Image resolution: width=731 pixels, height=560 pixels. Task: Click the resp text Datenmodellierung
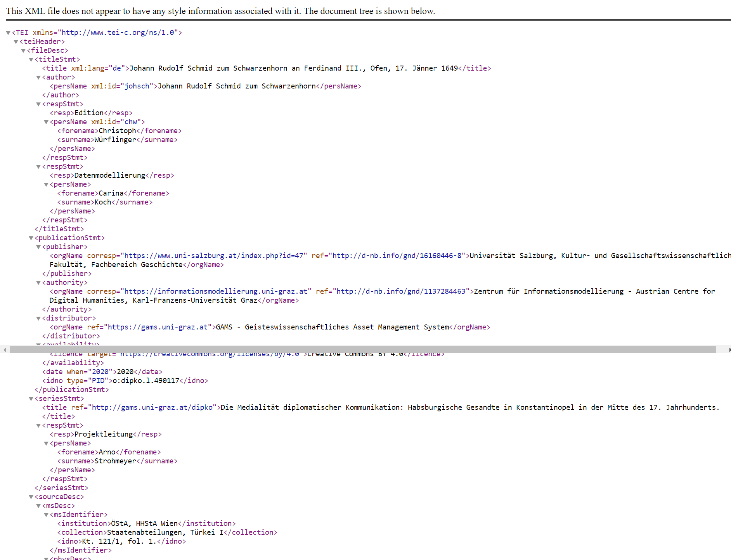point(110,175)
